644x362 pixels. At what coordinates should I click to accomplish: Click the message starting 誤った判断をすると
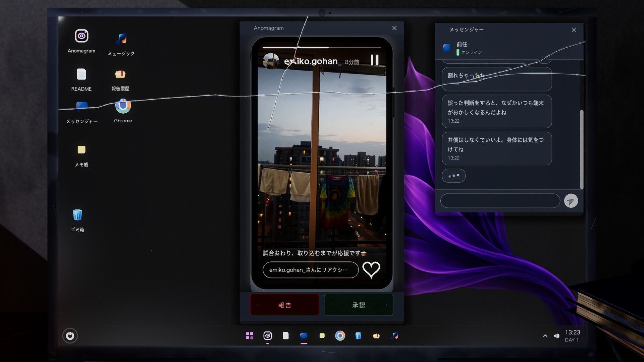point(497,111)
